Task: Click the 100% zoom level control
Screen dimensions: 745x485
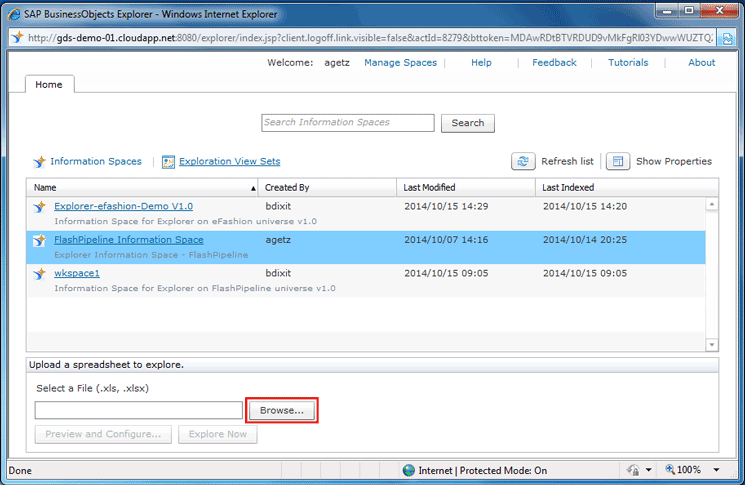Action: pos(683,470)
